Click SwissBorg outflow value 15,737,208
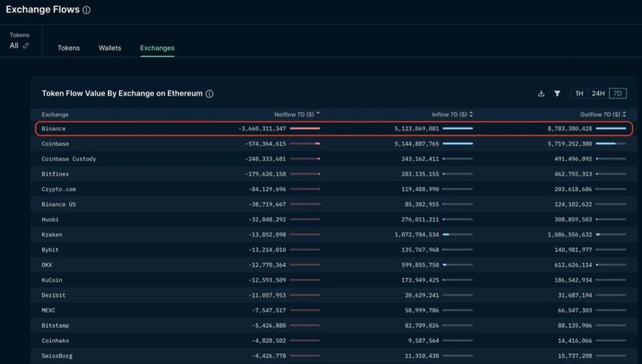Screen dimensions: 642x364 pyautogui.click(x=575, y=356)
